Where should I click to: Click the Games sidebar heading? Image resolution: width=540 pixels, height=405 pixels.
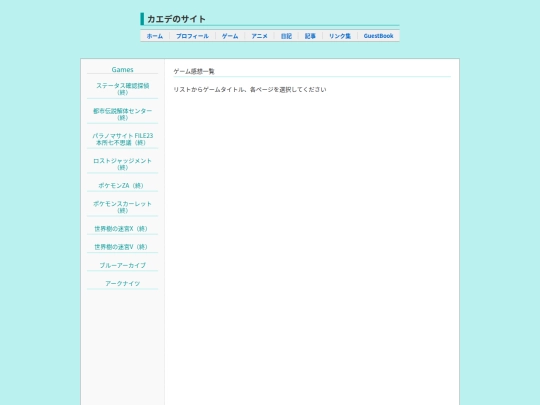pos(123,70)
